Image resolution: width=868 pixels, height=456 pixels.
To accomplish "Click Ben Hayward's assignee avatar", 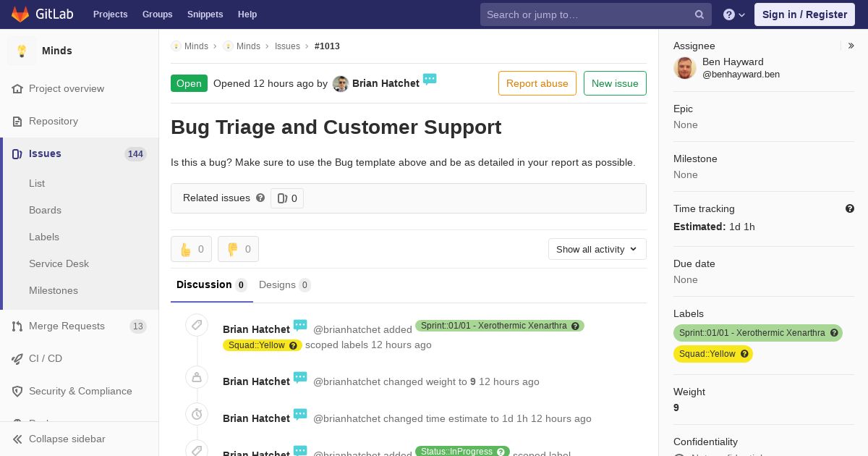I will coord(685,68).
